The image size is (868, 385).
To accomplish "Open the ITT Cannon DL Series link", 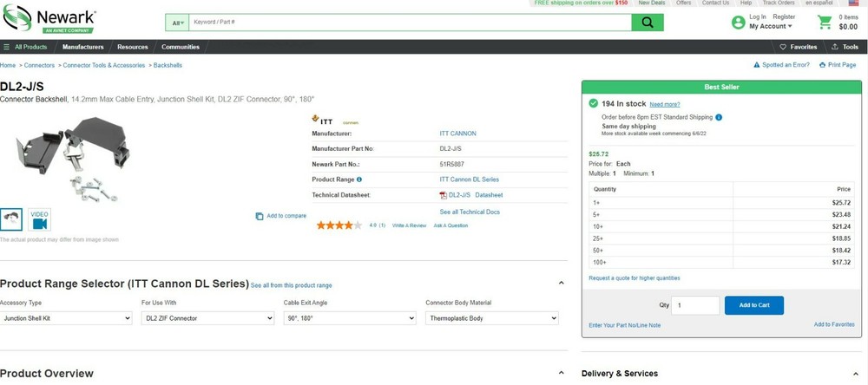I will pyautogui.click(x=470, y=179).
